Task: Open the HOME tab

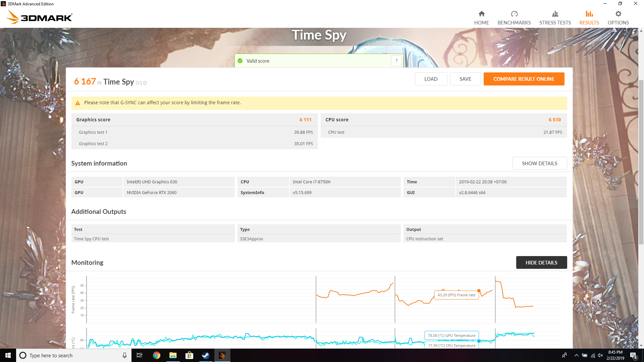Action: (x=481, y=18)
